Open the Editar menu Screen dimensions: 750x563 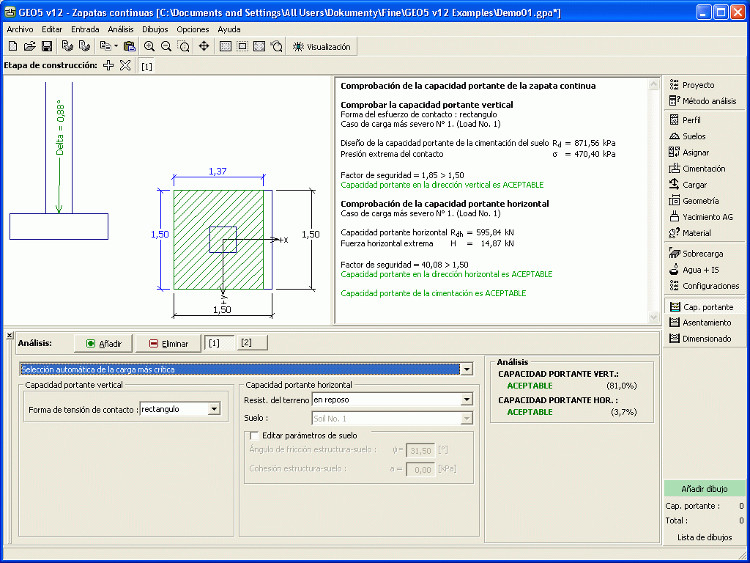[x=52, y=29]
